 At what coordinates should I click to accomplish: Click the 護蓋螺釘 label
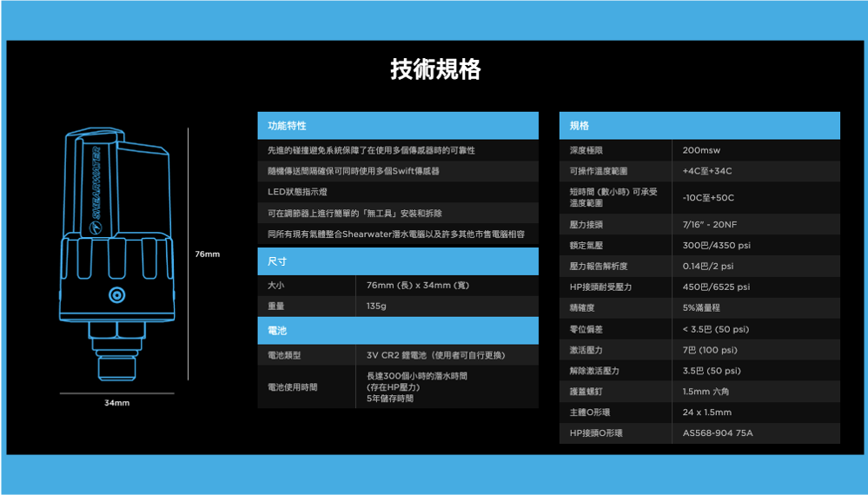[x=586, y=392]
